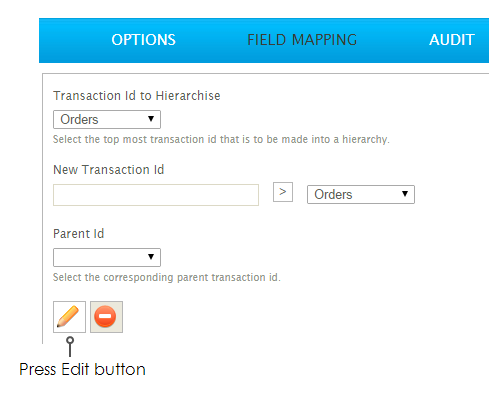Click the arrow on the Parent Id combo box

[x=151, y=257]
